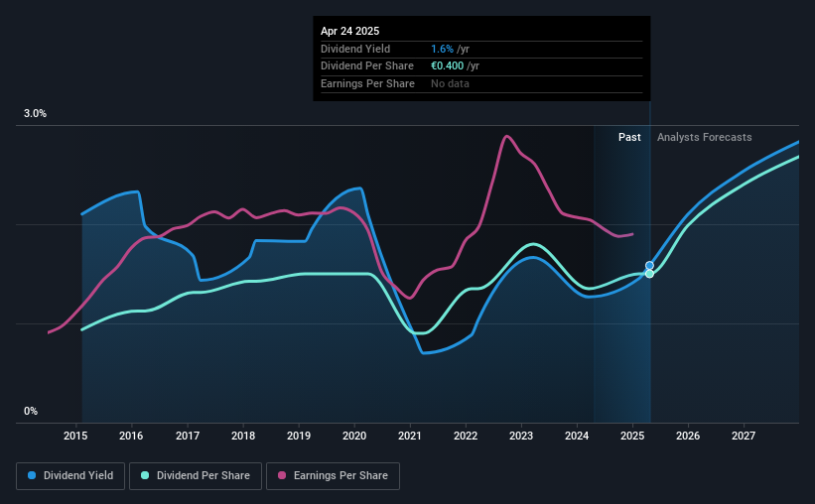Toggle the Earnings Per Share legend button
The height and width of the screenshot is (504, 815).
[x=333, y=476]
